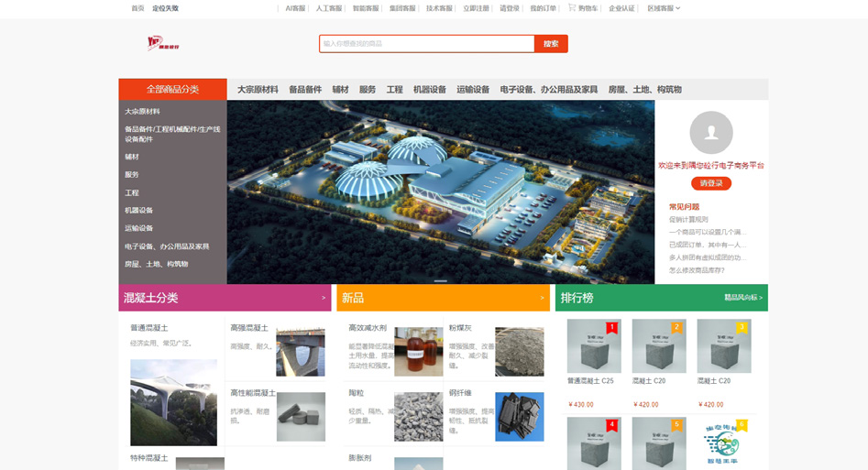Open the 促销计算规则 FAQ link
Viewport: 868px width, 470px height.
coord(688,220)
